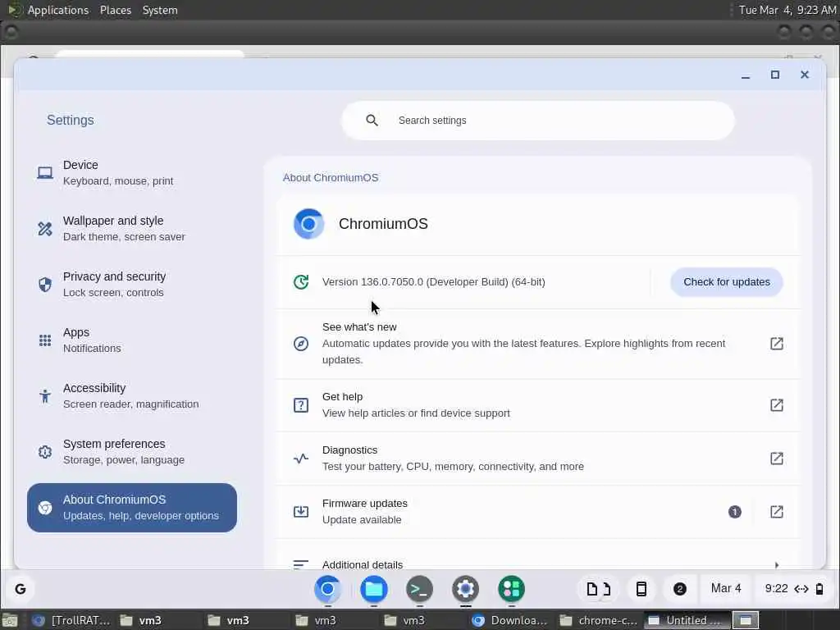The image size is (840, 630).
Task: Open the Diagnostics row
Action: click(538, 459)
